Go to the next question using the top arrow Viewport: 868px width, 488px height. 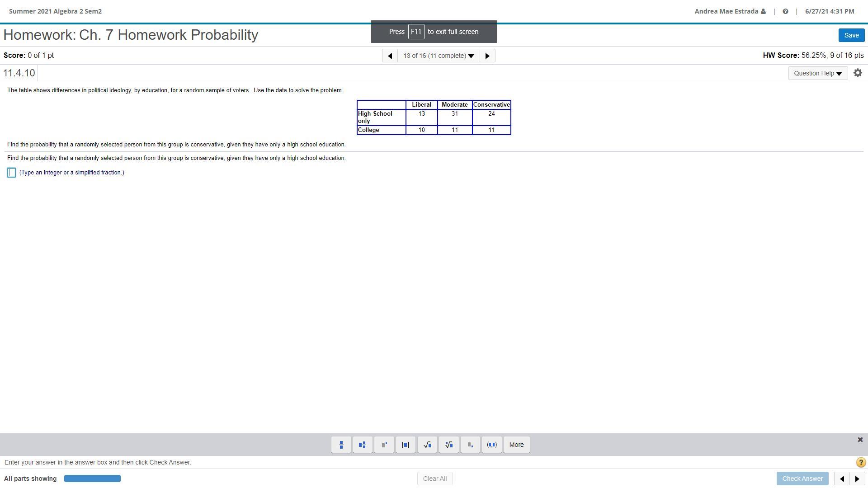coord(487,56)
